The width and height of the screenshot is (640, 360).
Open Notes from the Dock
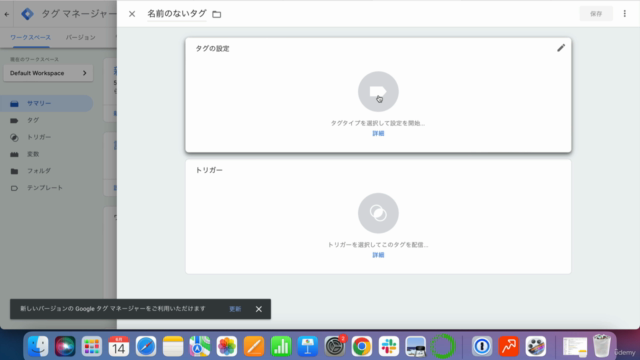(173, 347)
